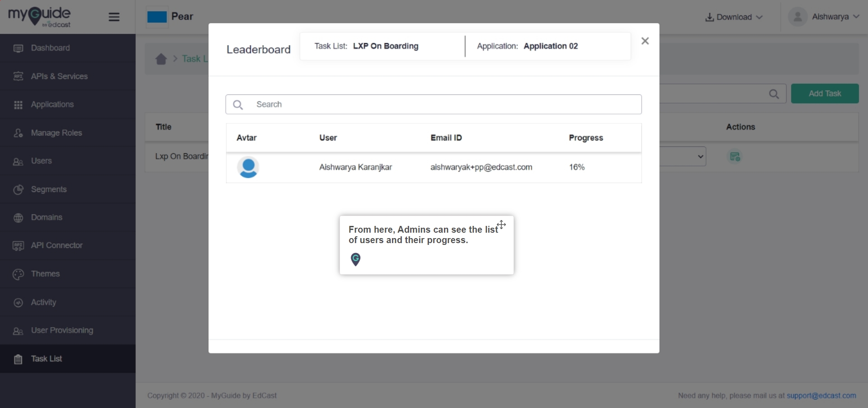
Task: Click the API Connector icon
Action: click(18, 246)
